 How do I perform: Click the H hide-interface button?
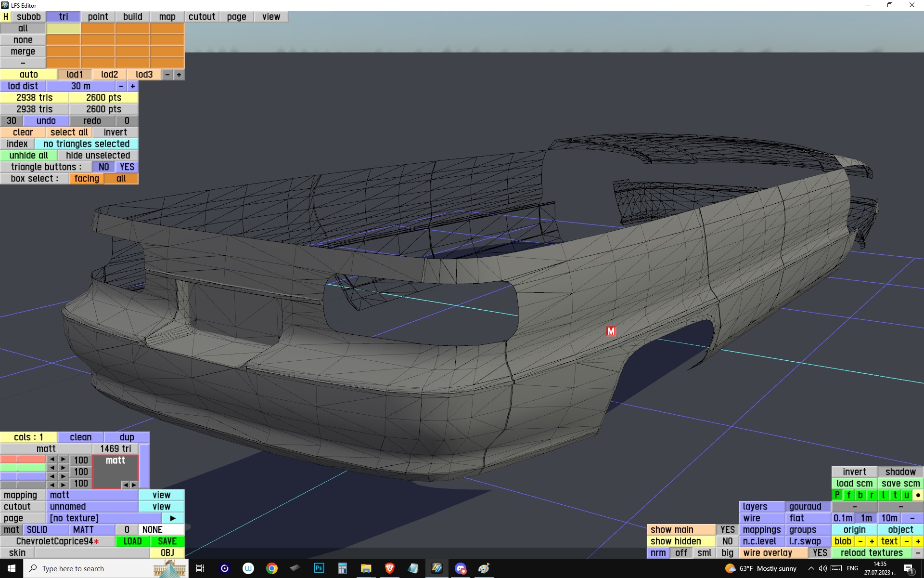tap(5, 17)
